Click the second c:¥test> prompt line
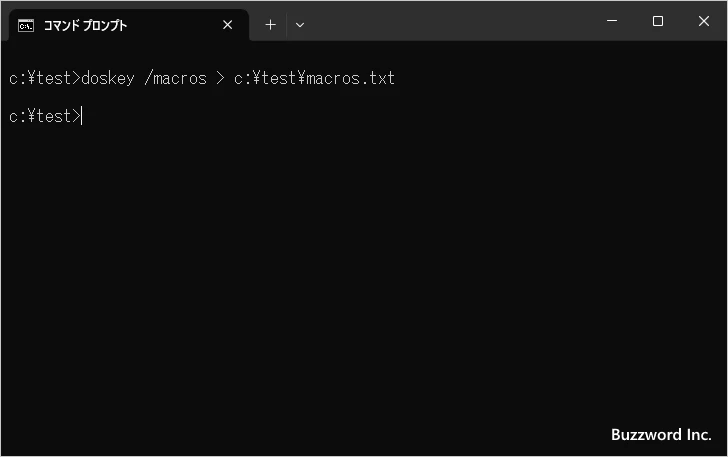 45,116
